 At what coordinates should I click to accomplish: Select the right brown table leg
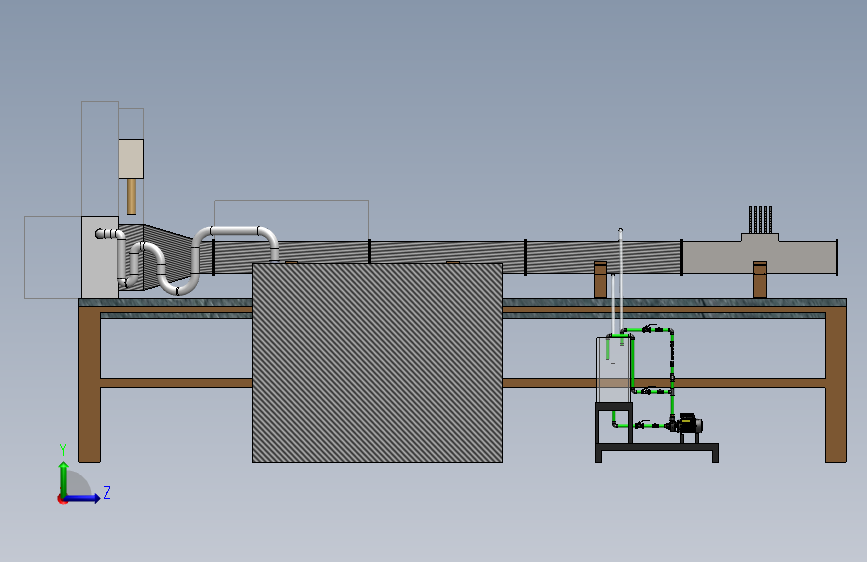click(x=835, y=384)
